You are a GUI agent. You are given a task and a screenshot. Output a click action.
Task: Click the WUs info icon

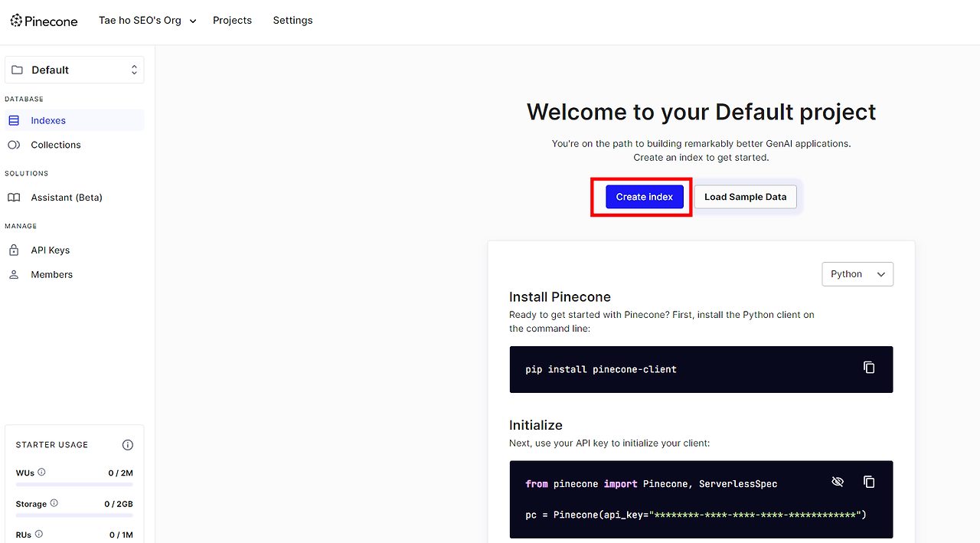click(x=42, y=473)
